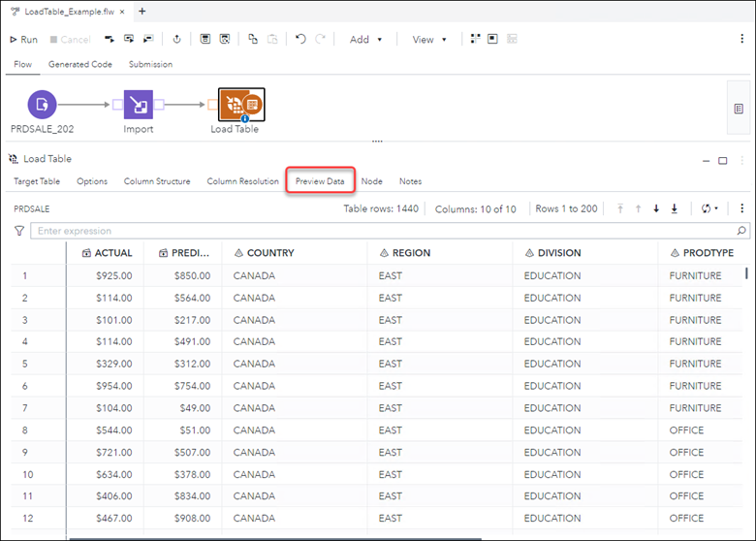Open the Node tab
Viewport: 756px width, 541px height.
point(372,181)
